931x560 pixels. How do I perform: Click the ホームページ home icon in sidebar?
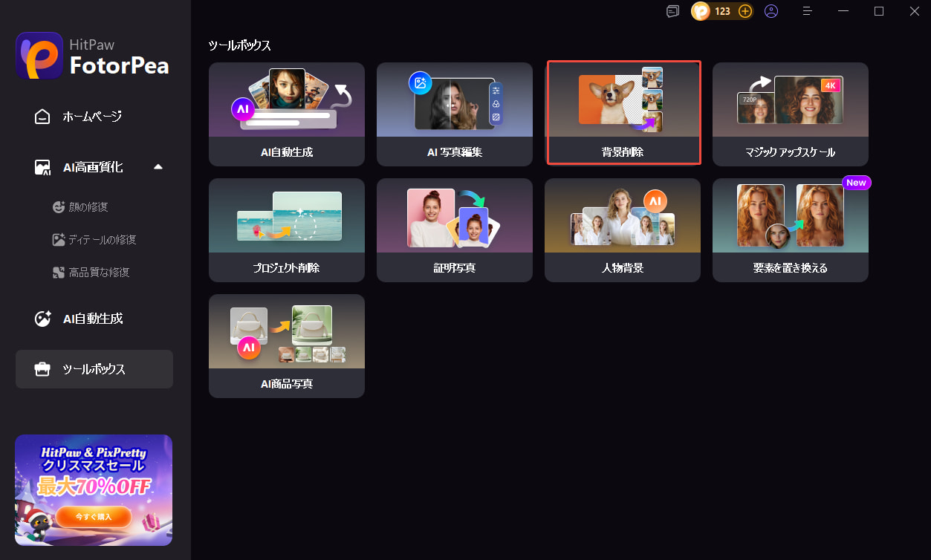click(x=43, y=117)
